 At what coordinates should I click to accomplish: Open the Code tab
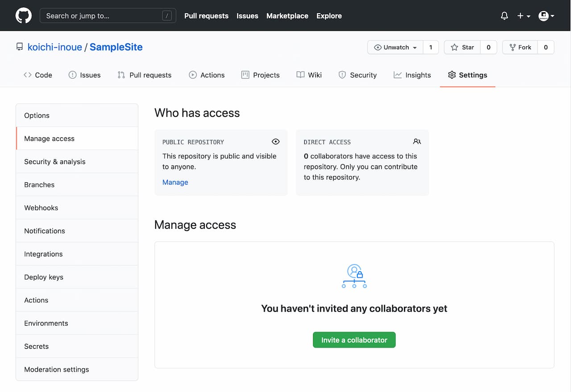point(38,75)
